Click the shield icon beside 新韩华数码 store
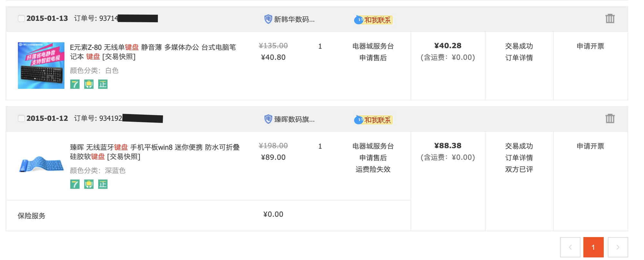The width and height of the screenshot is (644, 260). coord(268,19)
